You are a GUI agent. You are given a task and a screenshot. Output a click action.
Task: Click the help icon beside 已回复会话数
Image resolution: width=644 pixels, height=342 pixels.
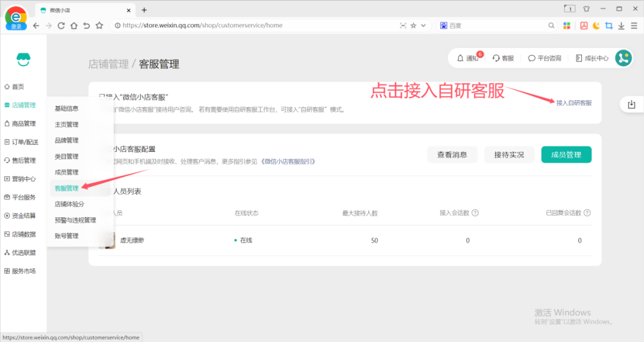(x=587, y=213)
